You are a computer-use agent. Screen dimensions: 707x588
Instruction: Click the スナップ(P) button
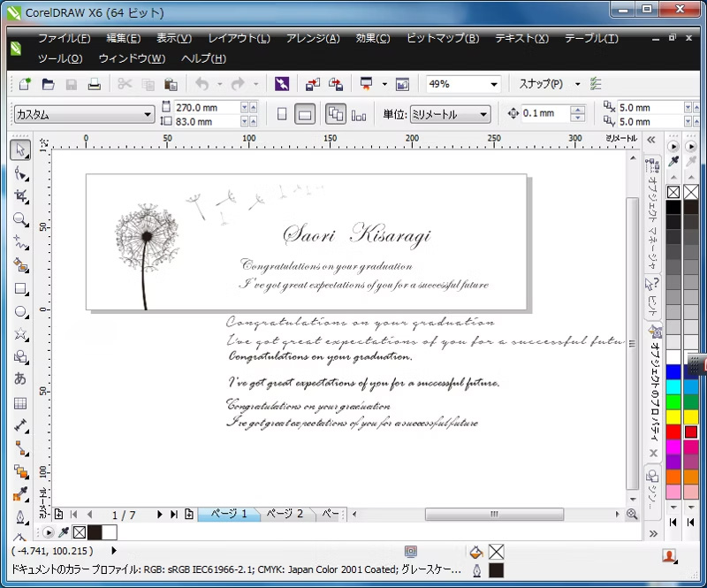(541, 84)
